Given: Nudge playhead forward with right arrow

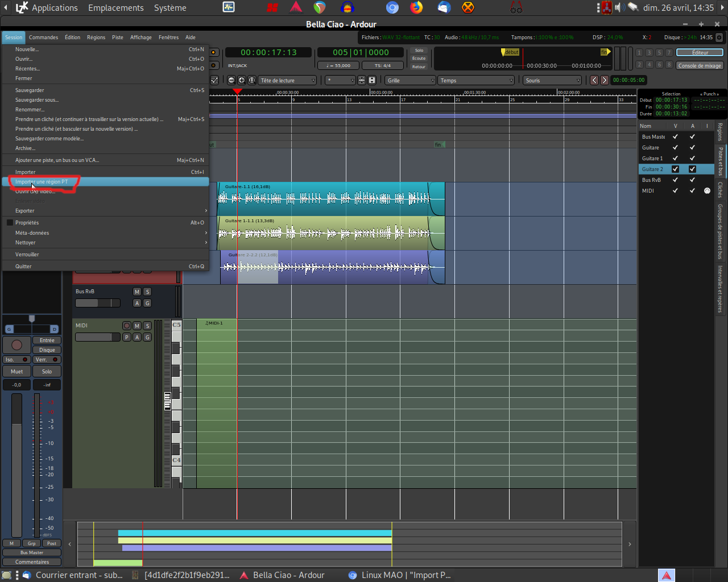Looking at the screenshot, I should click(x=605, y=80).
